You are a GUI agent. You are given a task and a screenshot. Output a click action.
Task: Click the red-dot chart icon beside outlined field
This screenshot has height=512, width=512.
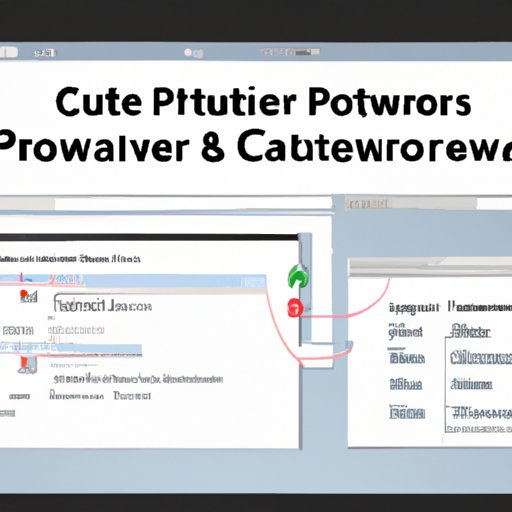(x=28, y=296)
